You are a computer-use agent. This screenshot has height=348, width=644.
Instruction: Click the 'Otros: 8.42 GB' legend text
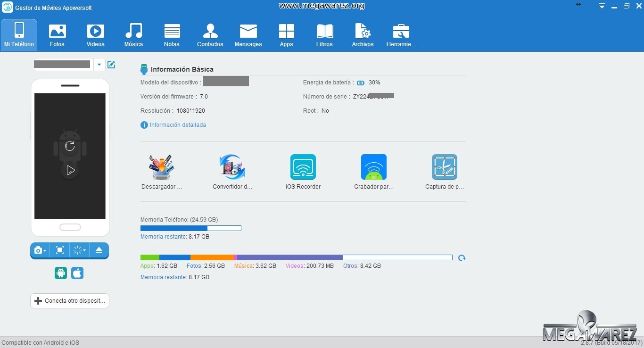pos(362,266)
